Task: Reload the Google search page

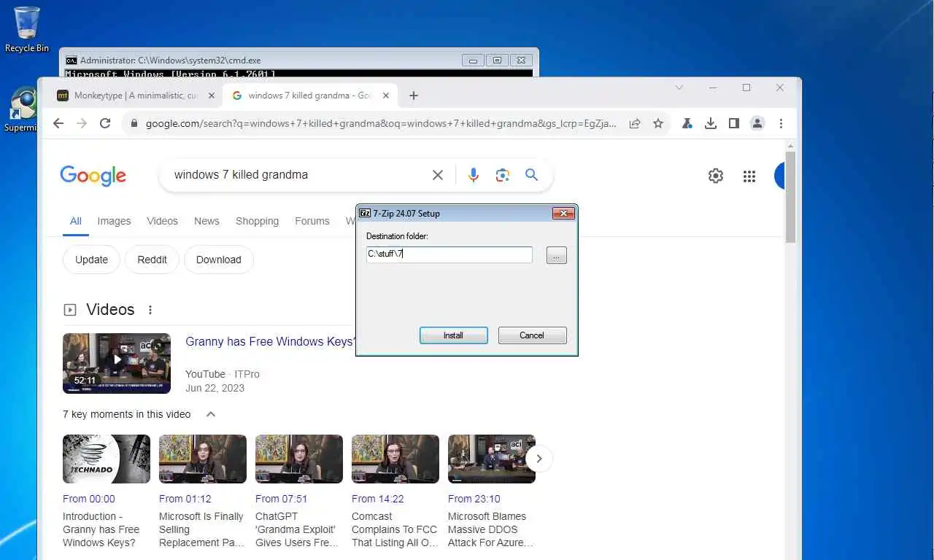Action: pos(105,123)
